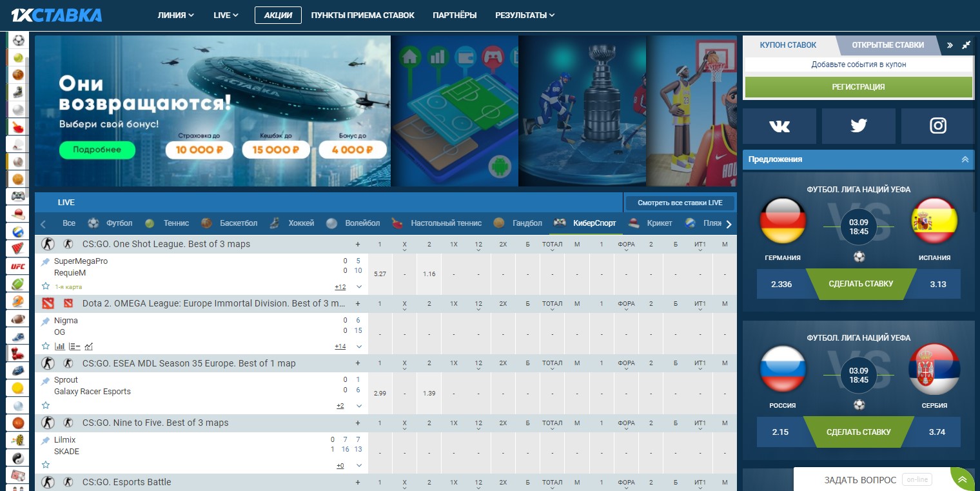Open the football icon in the left sidebar

point(18,40)
